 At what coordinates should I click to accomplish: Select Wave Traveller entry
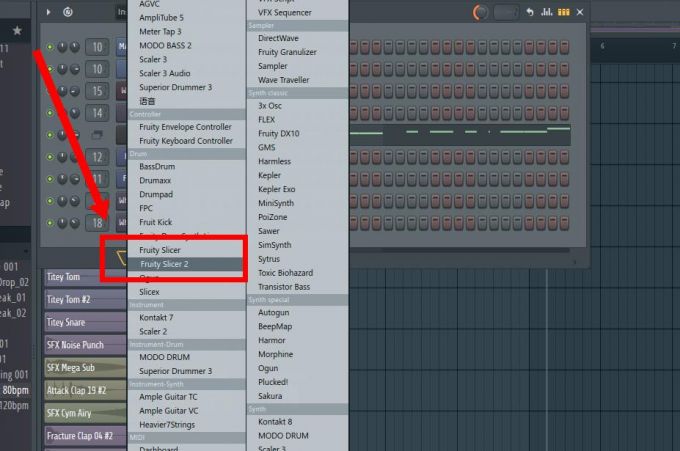click(284, 80)
